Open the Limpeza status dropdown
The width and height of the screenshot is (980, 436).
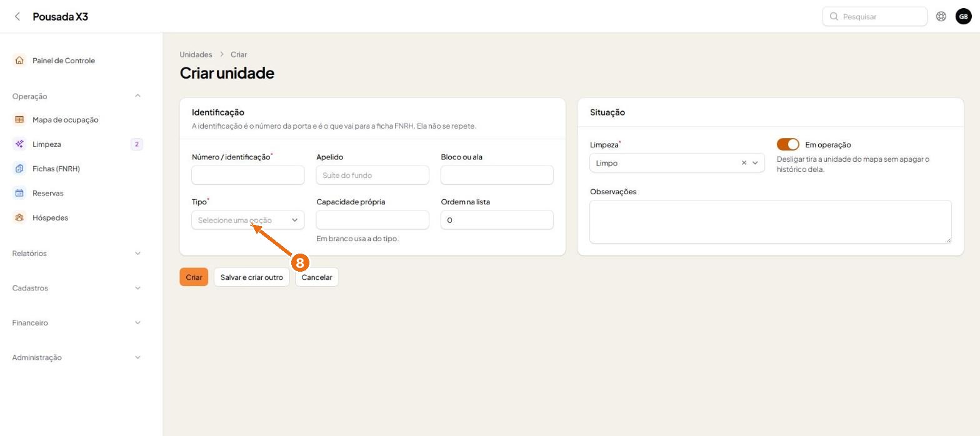[677, 163]
